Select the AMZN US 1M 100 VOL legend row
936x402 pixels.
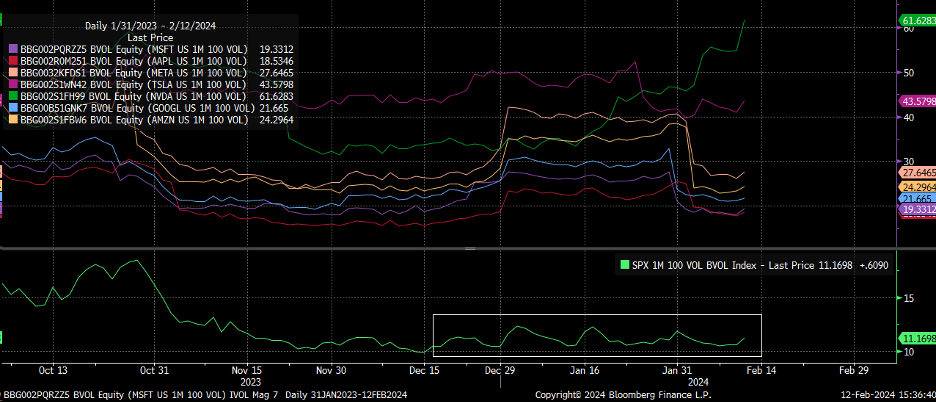152,120
